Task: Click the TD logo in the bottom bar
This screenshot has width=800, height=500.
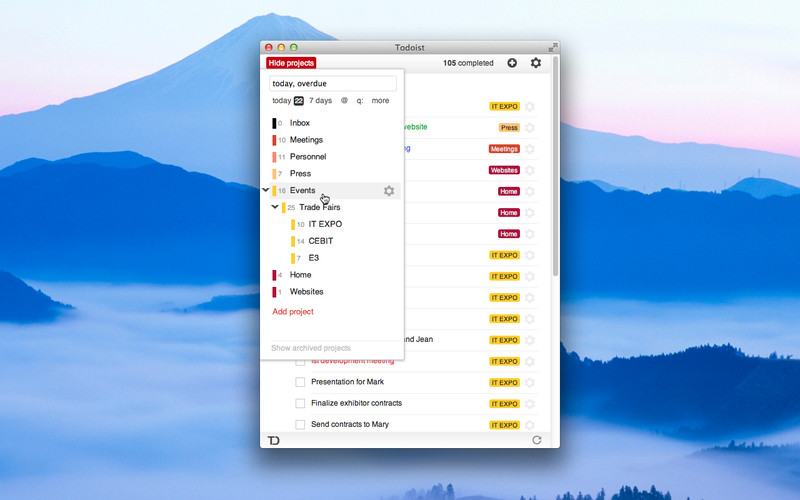Action: coord(274,440)
